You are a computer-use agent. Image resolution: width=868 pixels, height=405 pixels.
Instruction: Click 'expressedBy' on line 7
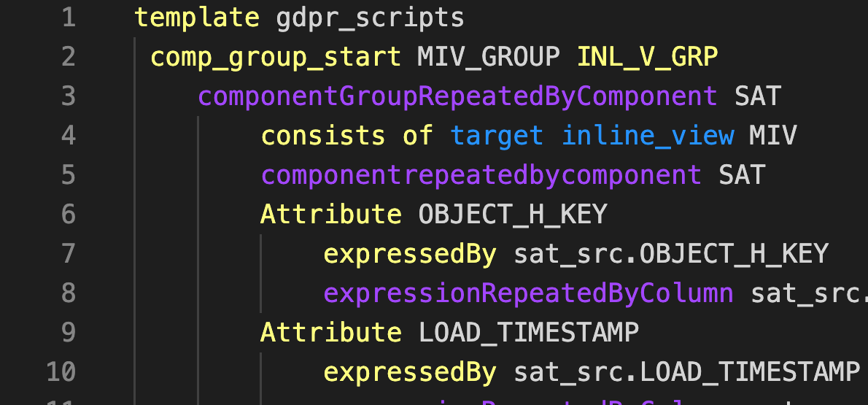pyautogui.click(x=410, y=254)
